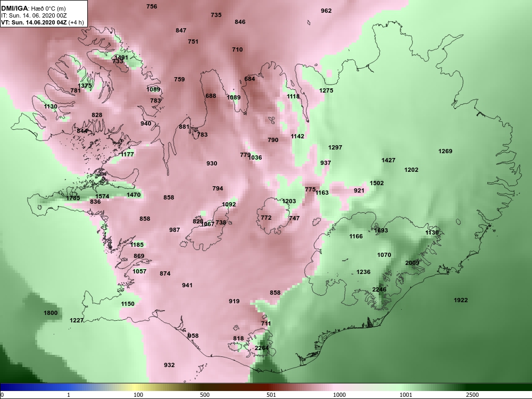Click the map value 1203
The height and width of the screenshot is (399, 532).
tap(289, 202)
